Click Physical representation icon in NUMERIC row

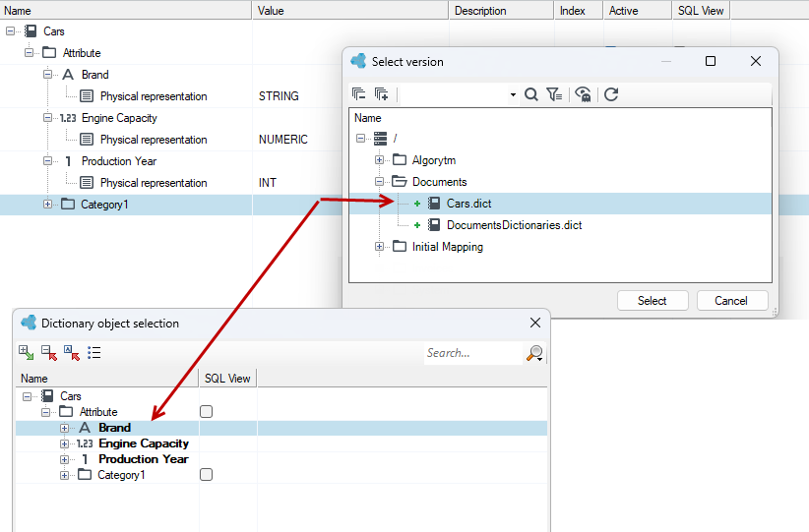point(87,140)
